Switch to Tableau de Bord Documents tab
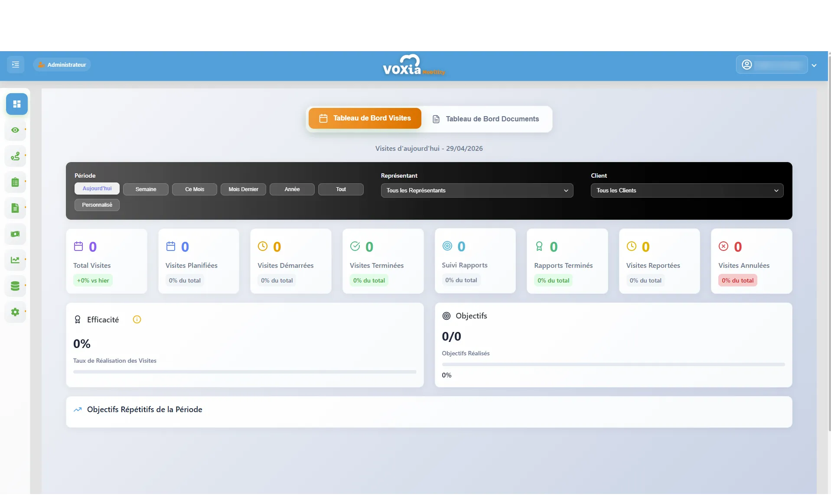831x504 pixels. click(x=486, y=119)
